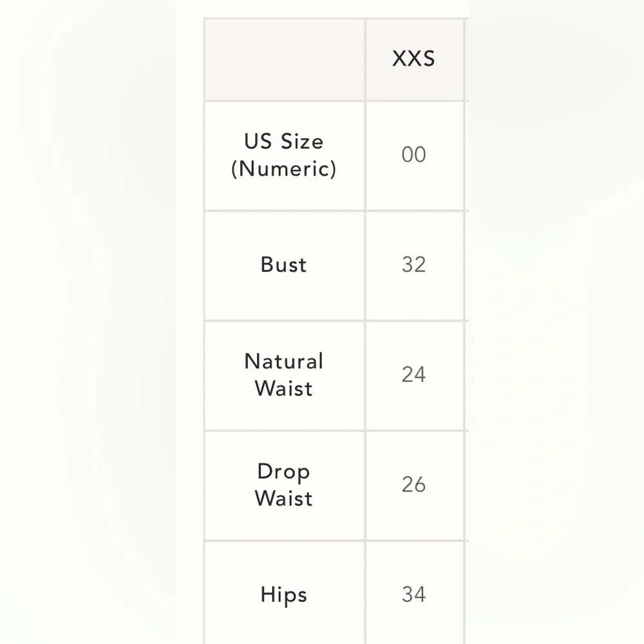This screenshot has height=644, width=644.
Task: Click the cut-off cell right of Bust 32
Action: click(466, 265)
